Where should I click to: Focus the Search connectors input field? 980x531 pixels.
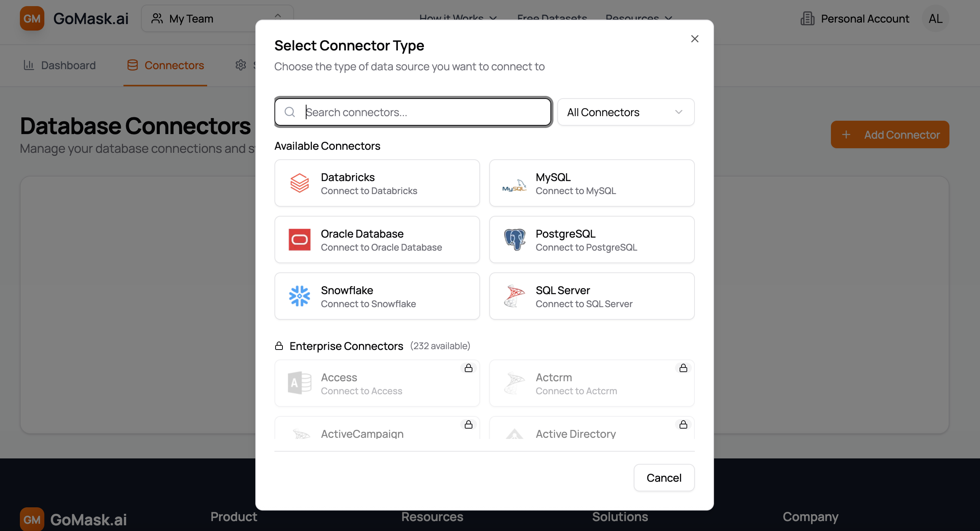coord(424,112)
